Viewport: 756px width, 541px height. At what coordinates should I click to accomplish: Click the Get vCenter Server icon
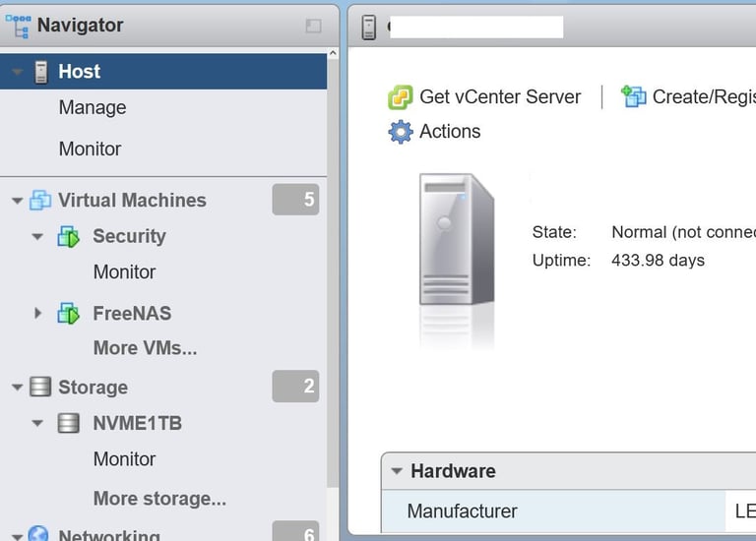click(x=401, y=96)
